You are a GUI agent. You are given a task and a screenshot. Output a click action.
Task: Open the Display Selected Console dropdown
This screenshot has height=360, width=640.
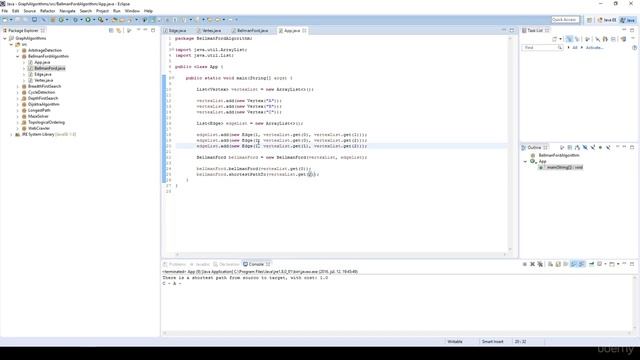605,264
